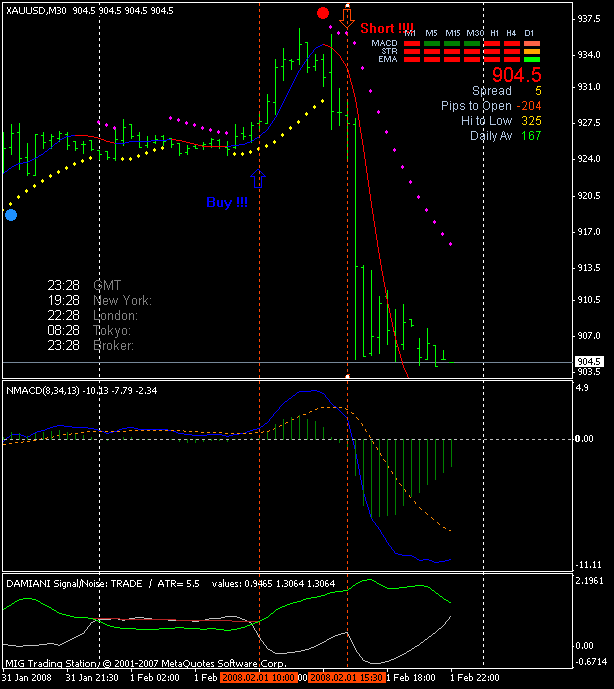Click the 23:28 Broker clock row
The width and height of the screenshot is (614, 689).
pos(91,345)
